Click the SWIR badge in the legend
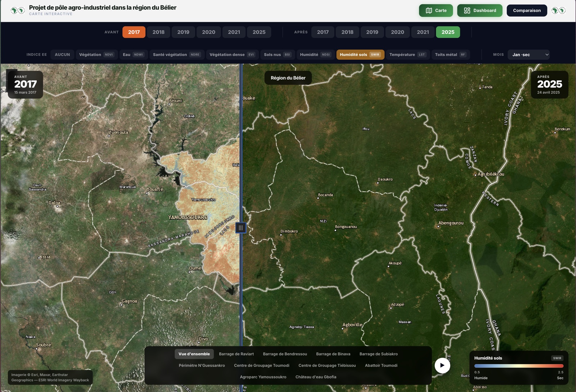The image size is (576, 392). pos(557,358)
